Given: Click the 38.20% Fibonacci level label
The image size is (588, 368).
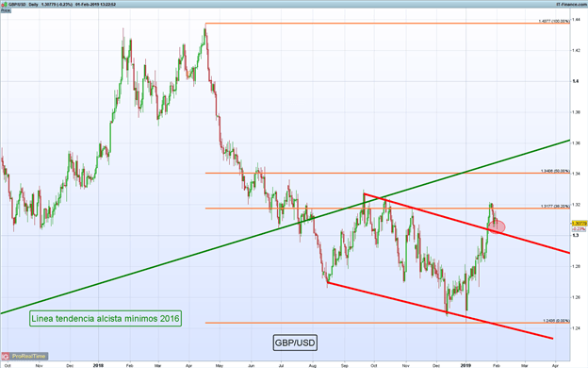Looking at the screenshot, I should click(555, 206).
